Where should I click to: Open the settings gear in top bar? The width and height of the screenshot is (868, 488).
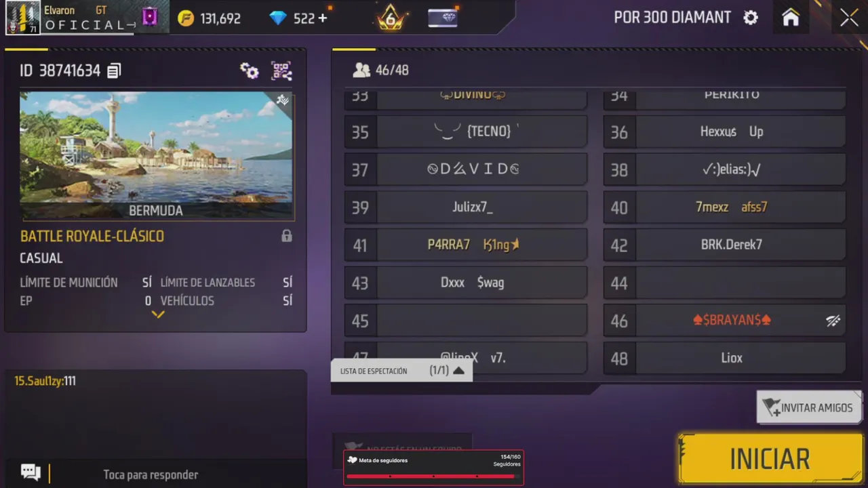(751, 18)
